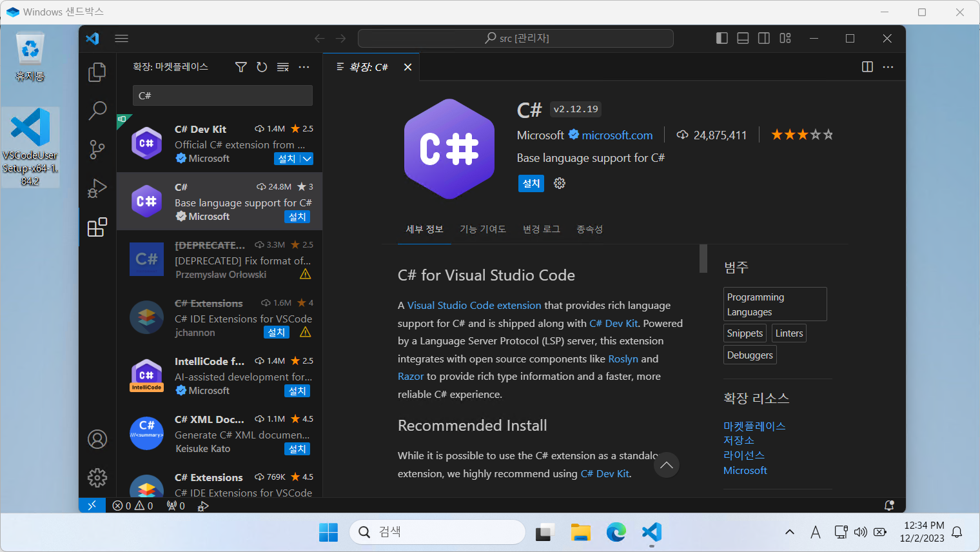The width and height of the screenshot is (980, 552).
Task: Select the Linters category tag
Action: [789, 333]
